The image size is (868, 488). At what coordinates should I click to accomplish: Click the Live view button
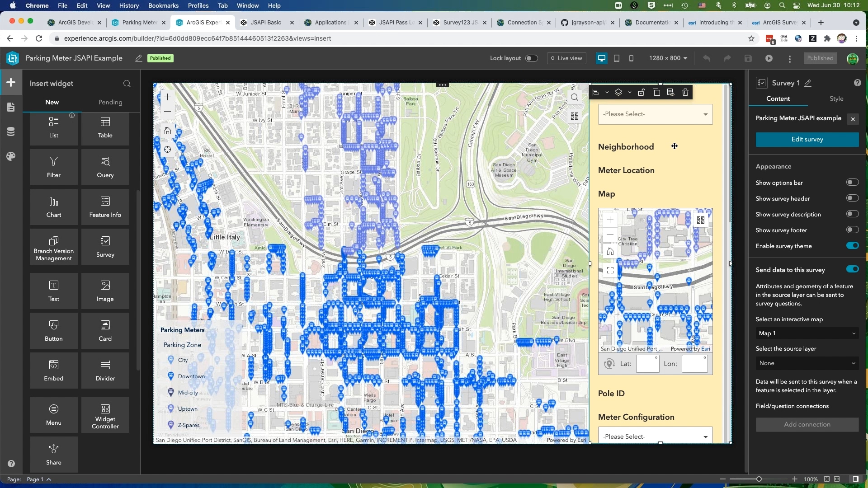pos(566,58)
